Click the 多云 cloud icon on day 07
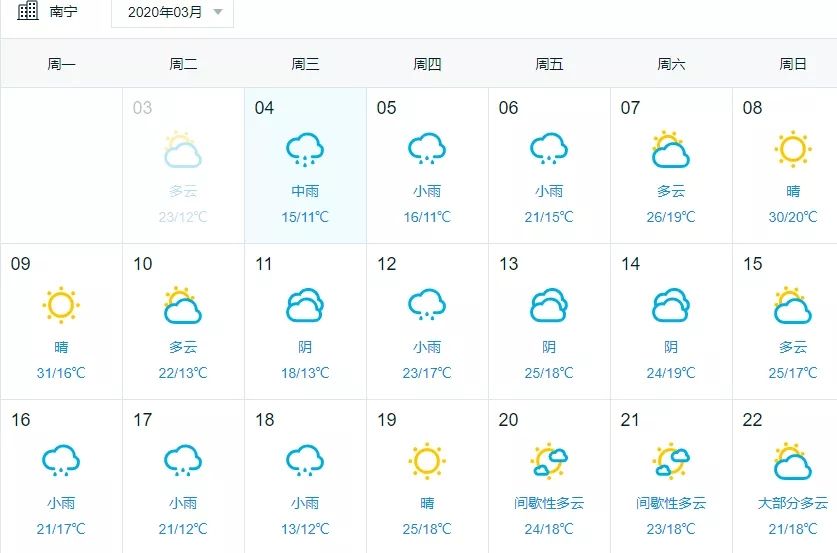The width and height of the screenshot is (837, 553). 670,149
